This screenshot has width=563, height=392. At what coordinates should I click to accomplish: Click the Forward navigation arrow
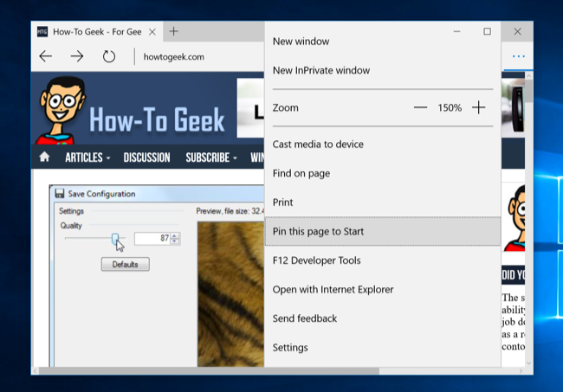click(77, 56)
